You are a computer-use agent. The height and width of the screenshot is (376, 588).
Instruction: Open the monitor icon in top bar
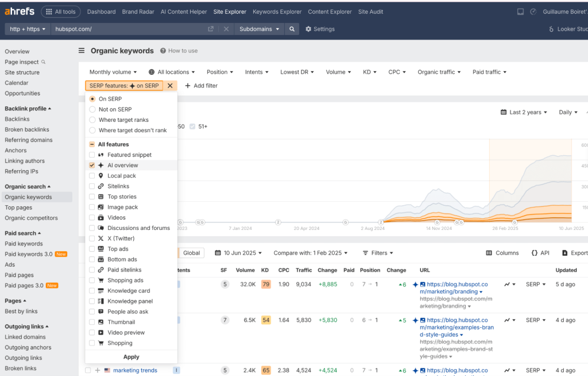[x=520, y=11]
